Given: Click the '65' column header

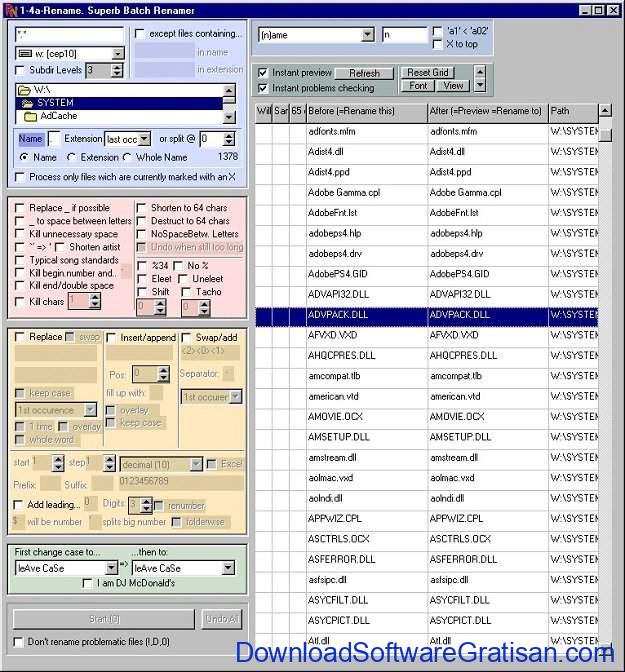Looking at the screenshot, I should tap(297, 111).
